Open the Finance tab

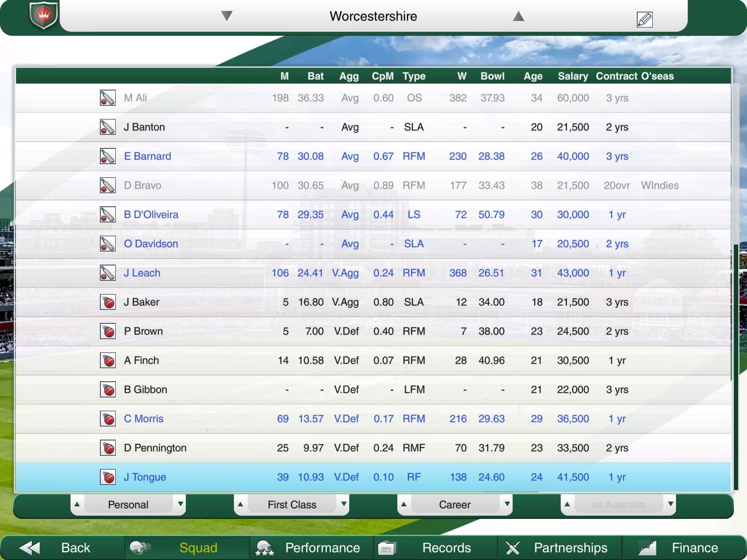click(x=684, y=548)
